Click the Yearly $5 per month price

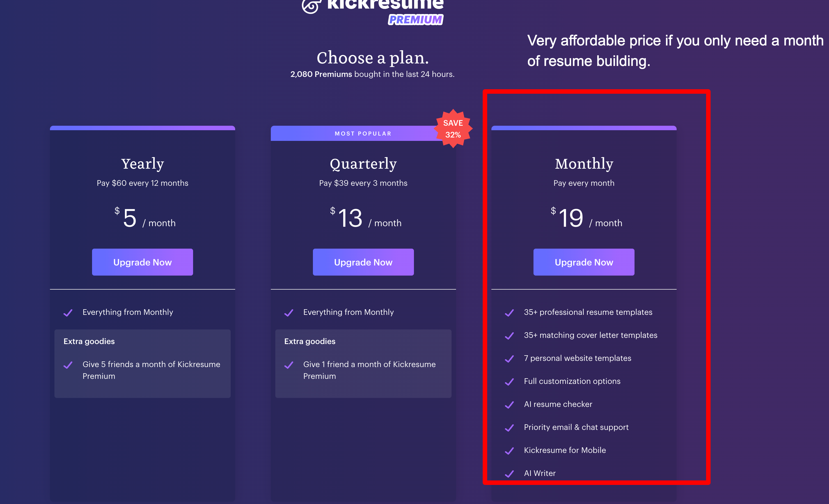[145, 218]
